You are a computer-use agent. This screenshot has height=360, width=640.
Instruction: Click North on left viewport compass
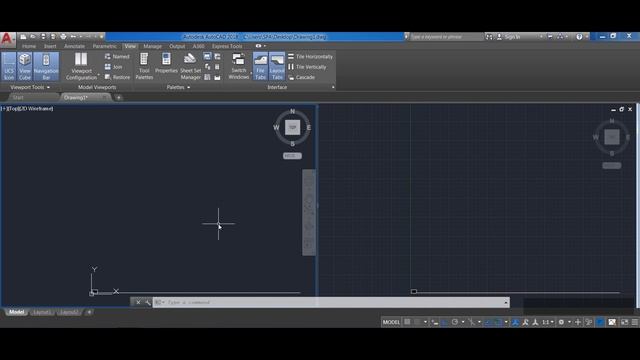(292, 111)
